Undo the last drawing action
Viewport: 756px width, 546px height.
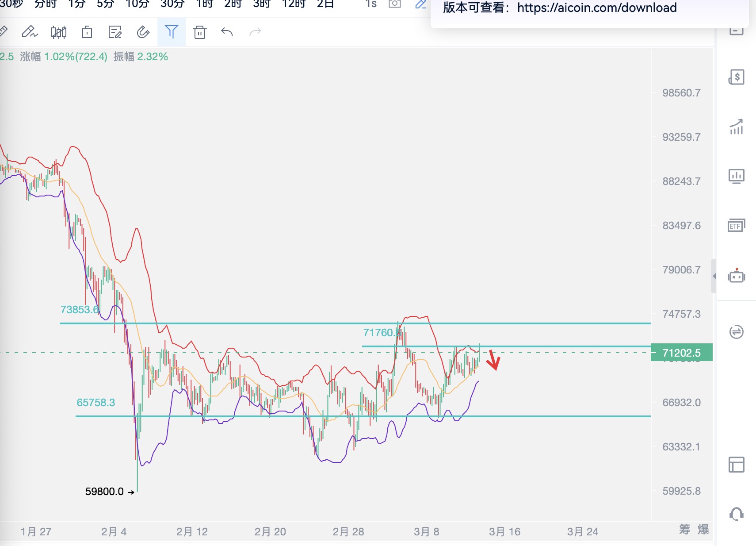[227, 32]
